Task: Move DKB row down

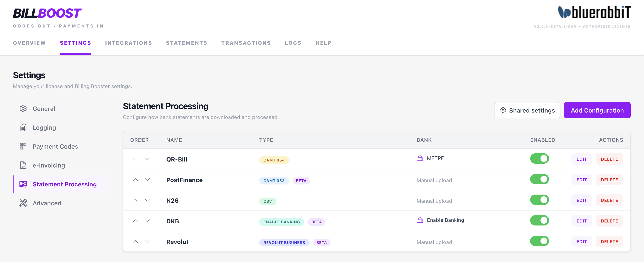Action: point(147,221)
